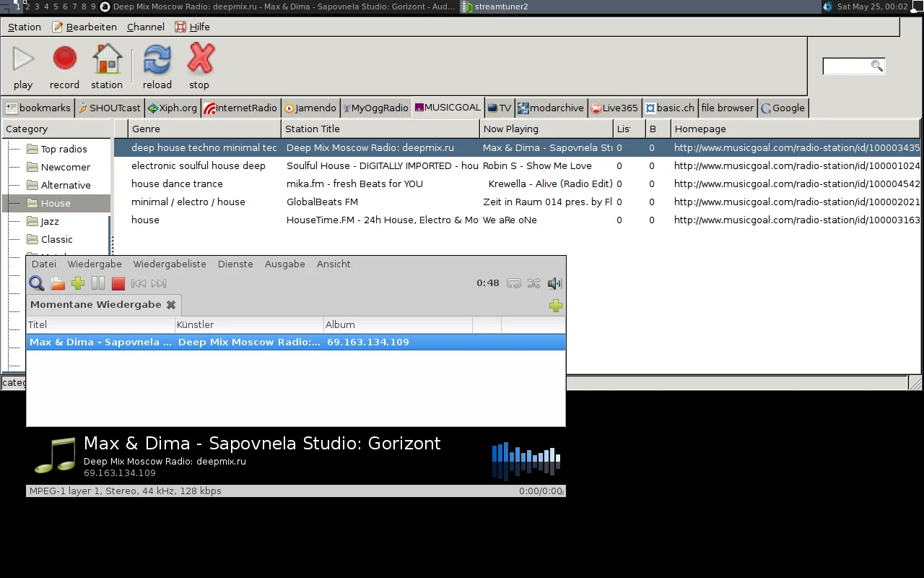Switch to the Live365 tab

614,108
